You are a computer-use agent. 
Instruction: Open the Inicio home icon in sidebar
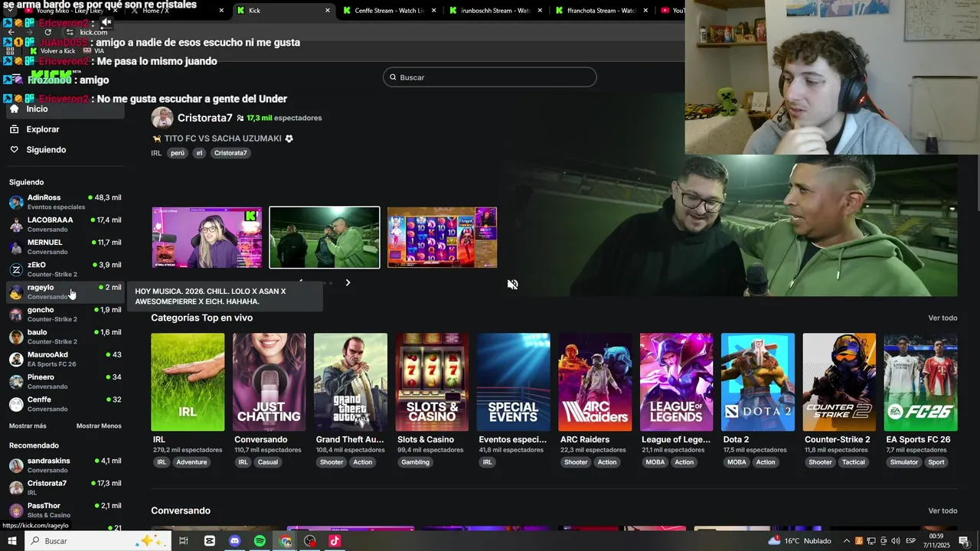point(14,109)
